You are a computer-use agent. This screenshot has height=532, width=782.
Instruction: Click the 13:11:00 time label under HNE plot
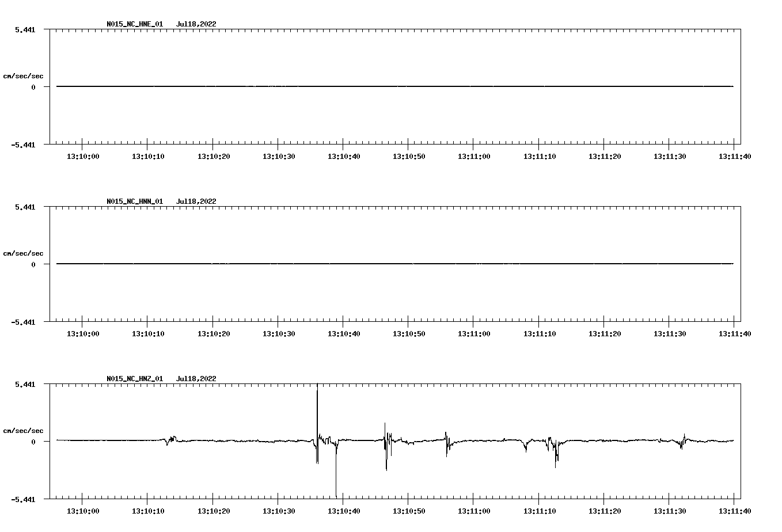click(x=474, y=156)
